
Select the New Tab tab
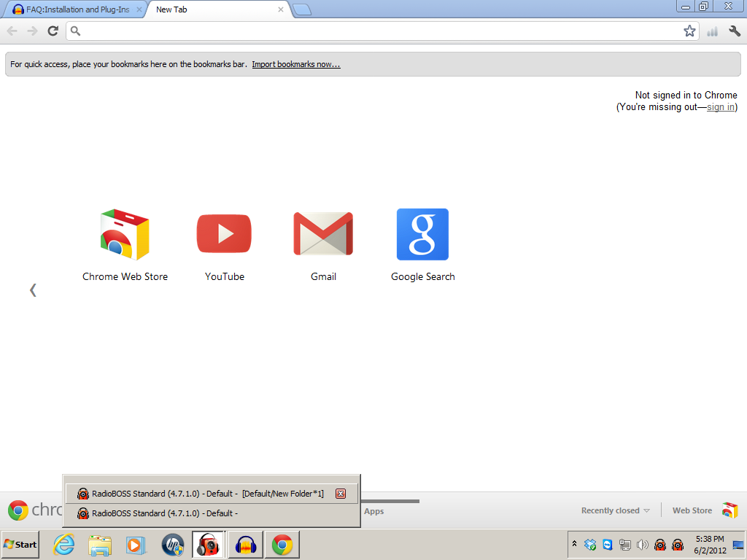(x=217, y=9)
